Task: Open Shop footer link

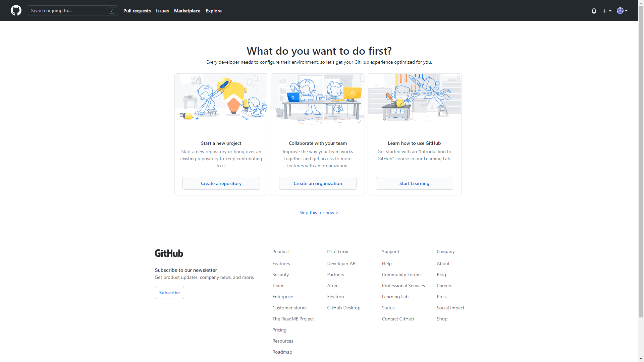Action: [x=442, y=319]
